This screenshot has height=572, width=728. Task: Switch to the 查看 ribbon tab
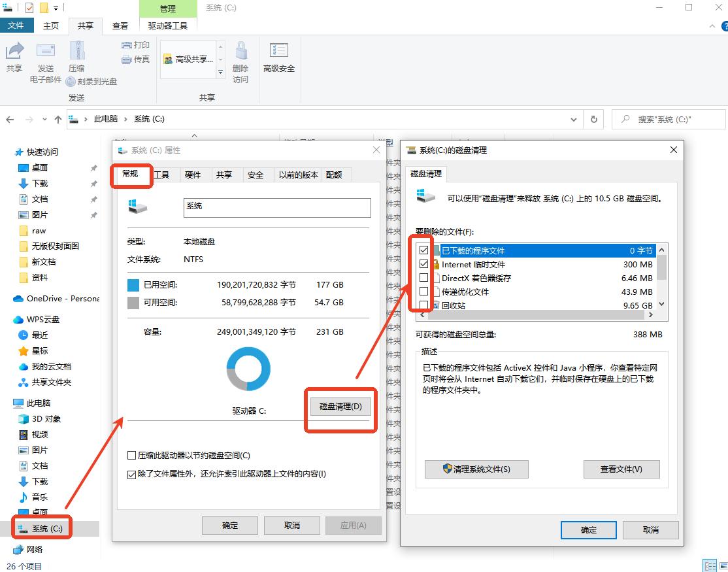(x=120, y=25)
